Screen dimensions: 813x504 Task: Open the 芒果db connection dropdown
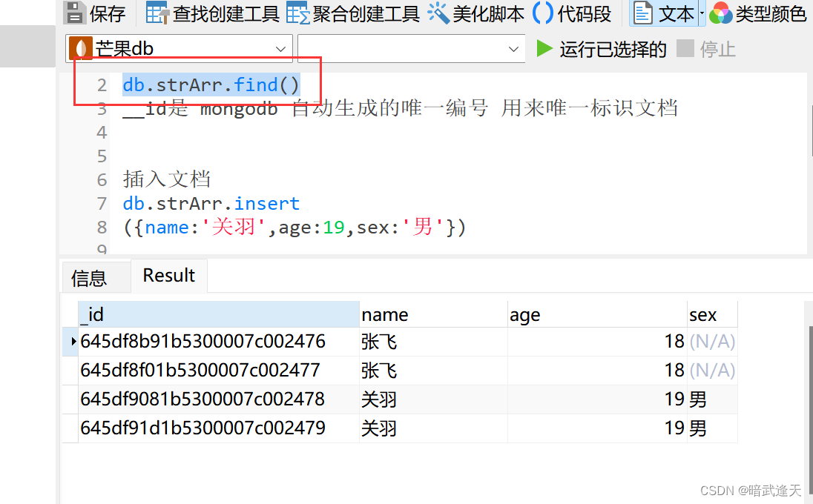281,47
